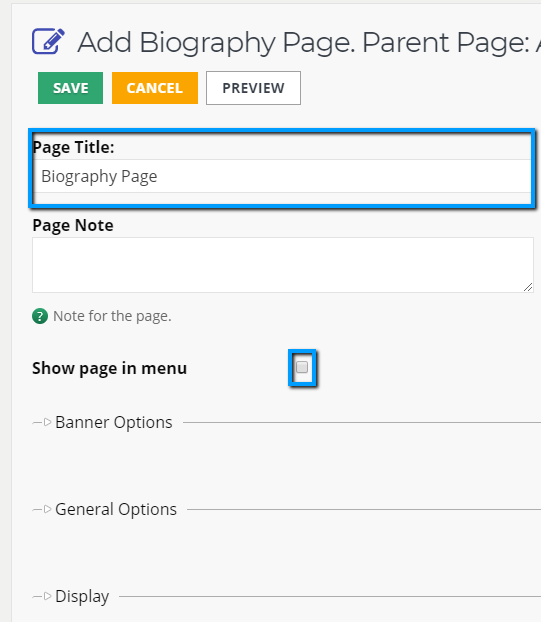Open the General Options section
Screen dimensions: 541x622
(116, 509)
